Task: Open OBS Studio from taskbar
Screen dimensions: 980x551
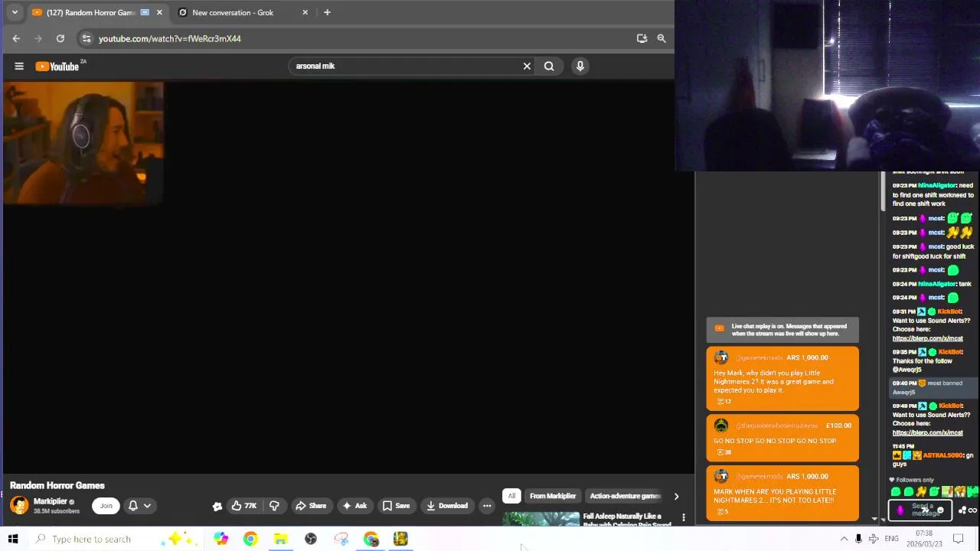Action: [x=311, y=539]
